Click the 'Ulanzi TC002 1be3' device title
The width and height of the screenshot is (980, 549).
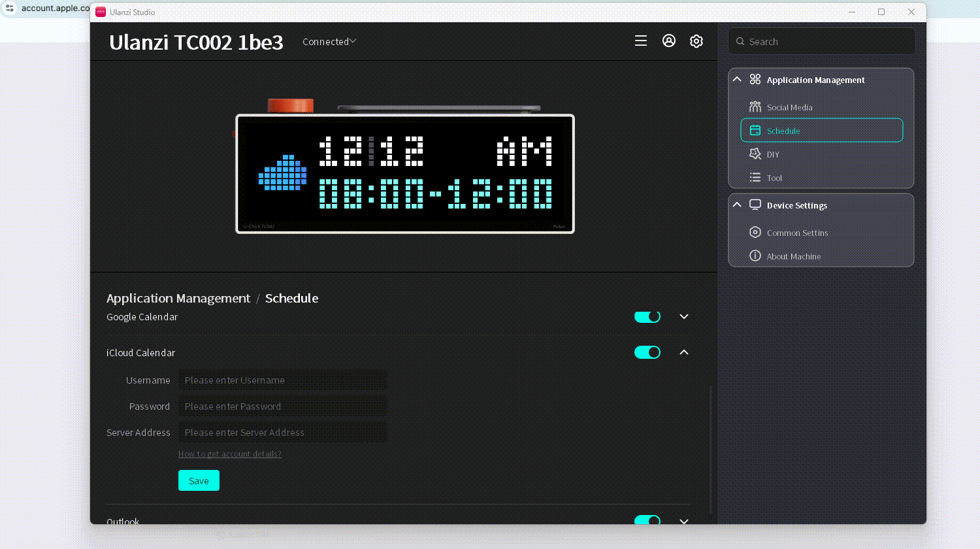coord(196,42)
